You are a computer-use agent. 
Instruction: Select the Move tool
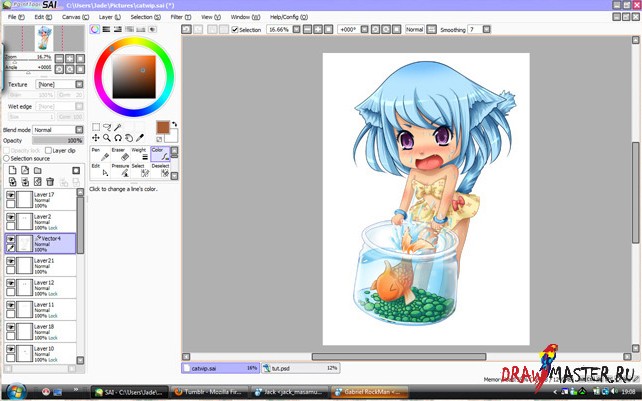coord(96,138)
